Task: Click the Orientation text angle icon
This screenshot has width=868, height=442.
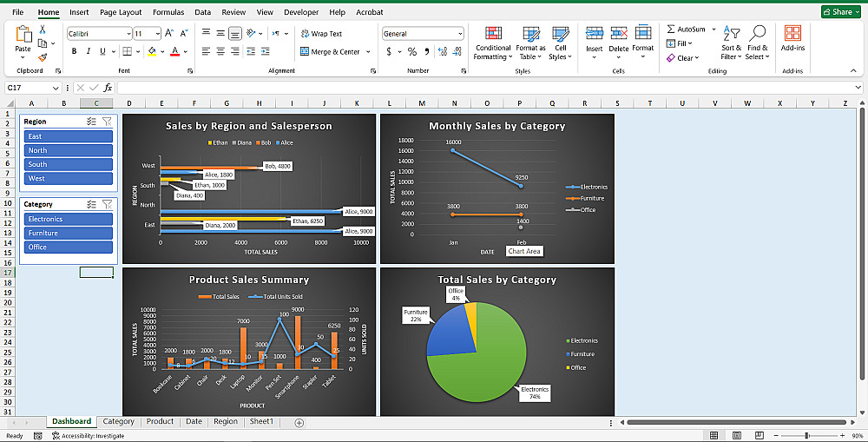Action: click(x=251, y=33)
